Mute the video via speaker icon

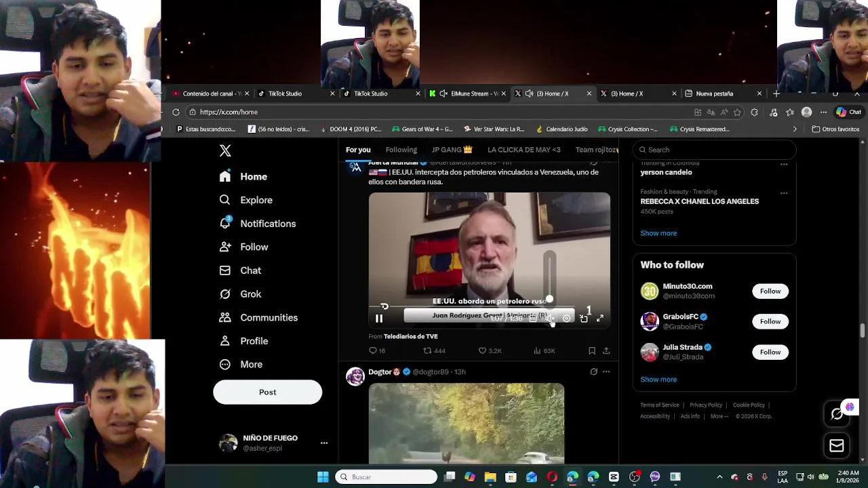click(x=550, y=319)
